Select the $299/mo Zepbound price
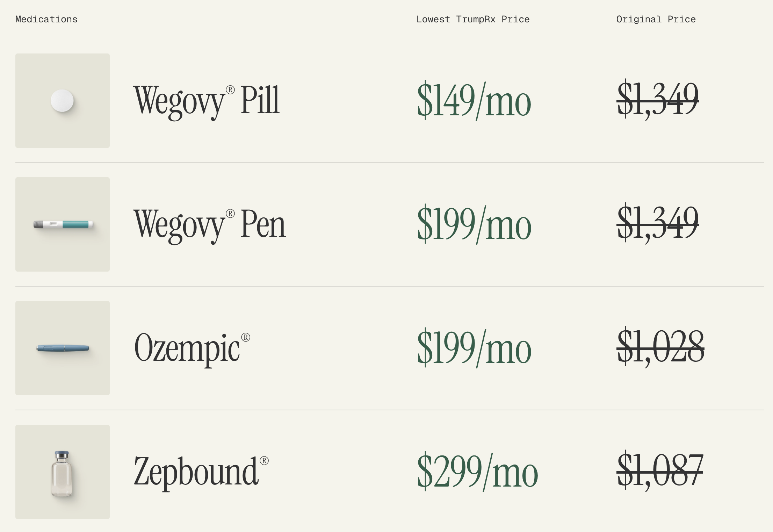Screen dimensions: 773x532 tap(477, 472)
